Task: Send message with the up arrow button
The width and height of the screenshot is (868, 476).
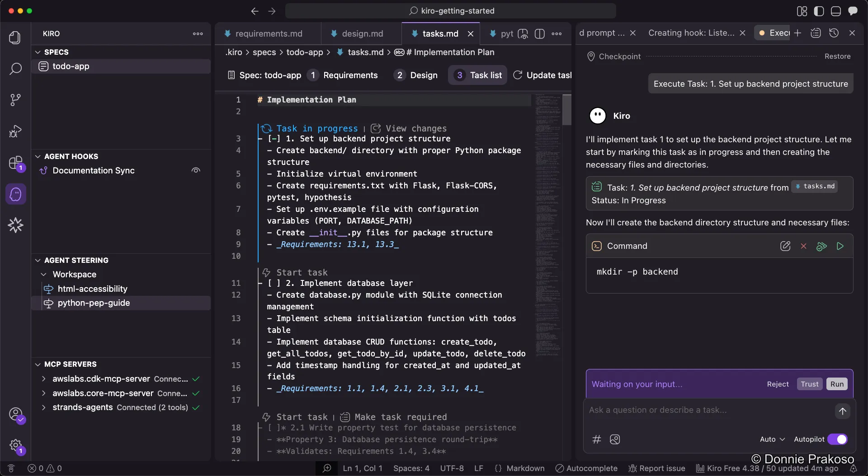Action: [842, 411]
